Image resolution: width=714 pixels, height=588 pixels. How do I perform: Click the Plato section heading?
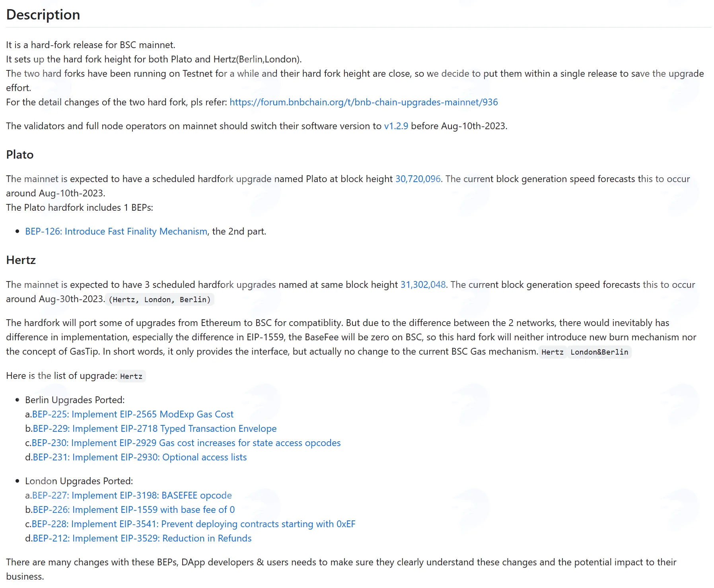point(20,155)
